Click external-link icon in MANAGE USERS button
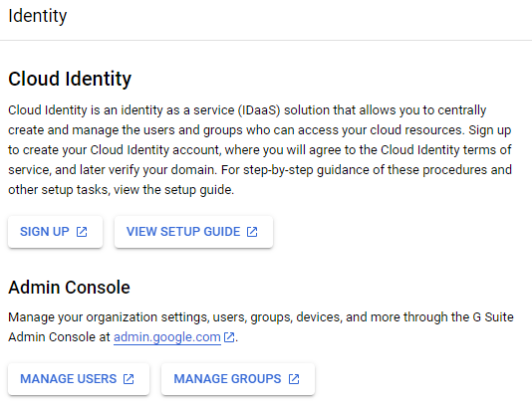 point(129,379)
